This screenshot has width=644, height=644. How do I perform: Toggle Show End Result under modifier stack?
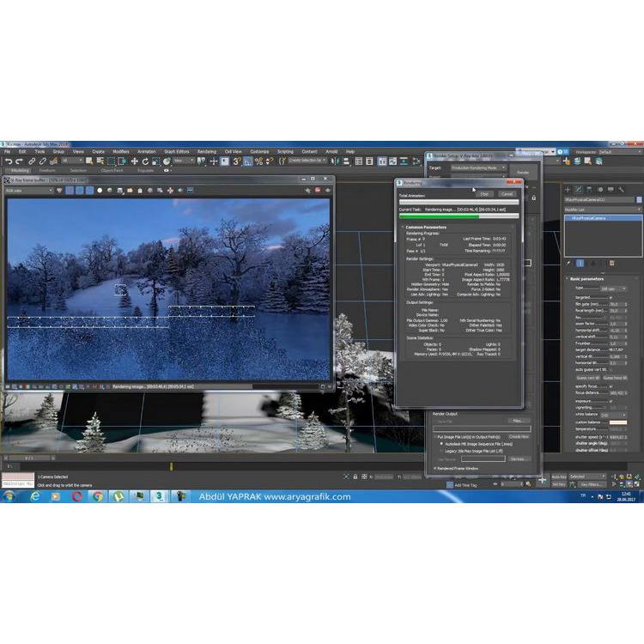[580, 264]
